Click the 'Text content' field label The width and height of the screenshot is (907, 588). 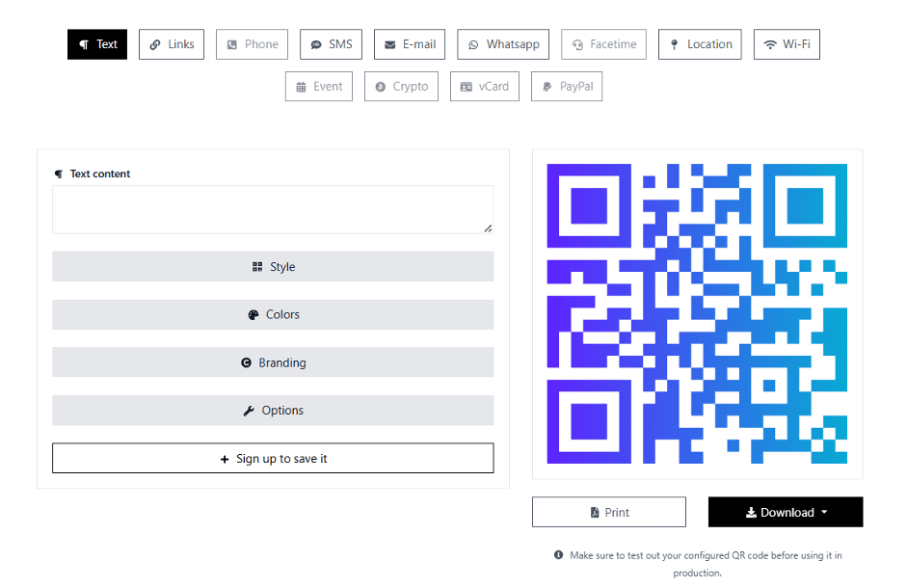click(x=100, y=174)
